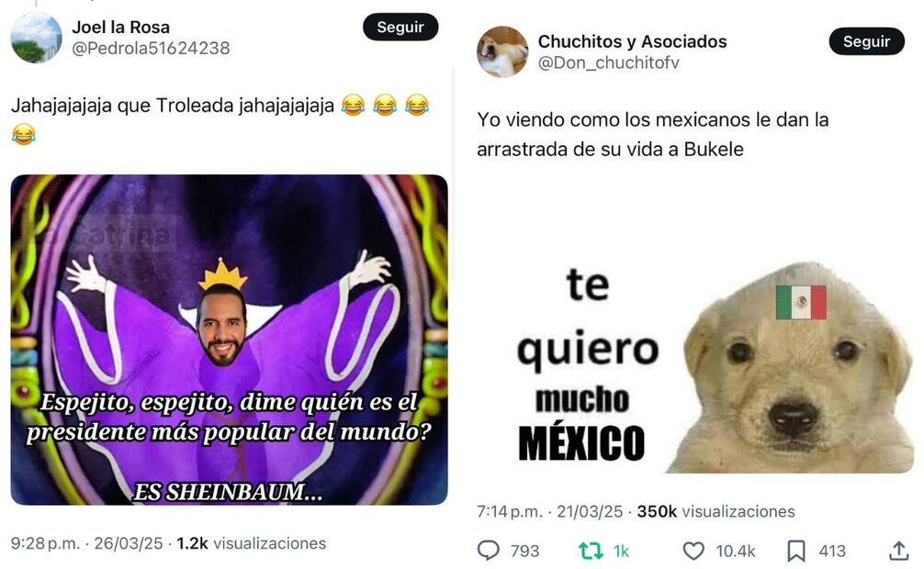Click the Chuchitos y Asociados display name
Image resolution: width=924 pixels, height=569 pixels.
click(632, 41)
